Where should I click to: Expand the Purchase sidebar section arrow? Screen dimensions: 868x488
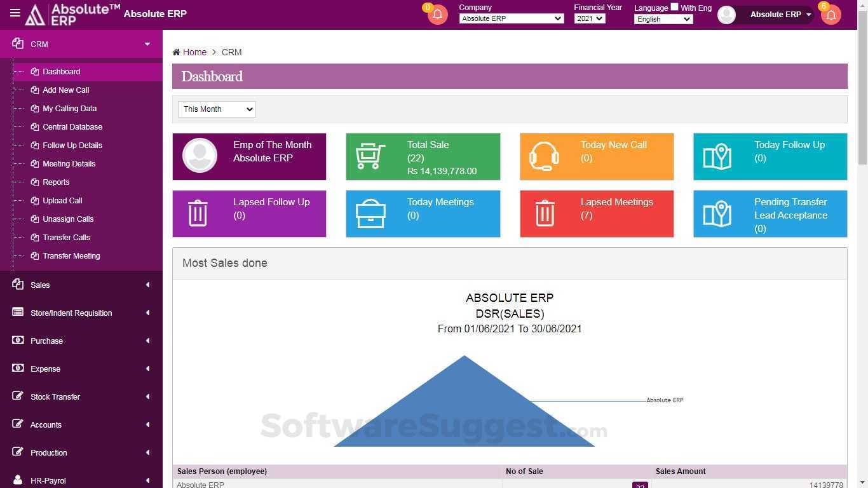[x=147, y=341]
